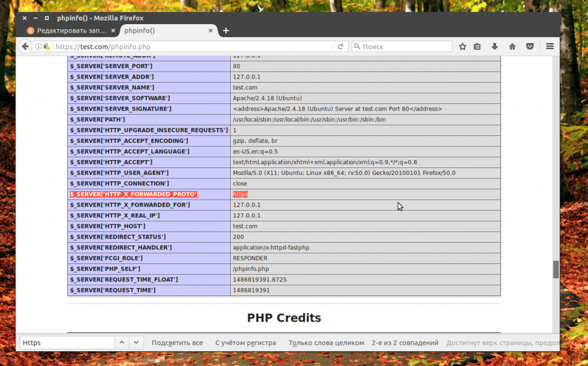
Task: Toggle 'С учётом регистра' match case option
Action: point(245,342)
